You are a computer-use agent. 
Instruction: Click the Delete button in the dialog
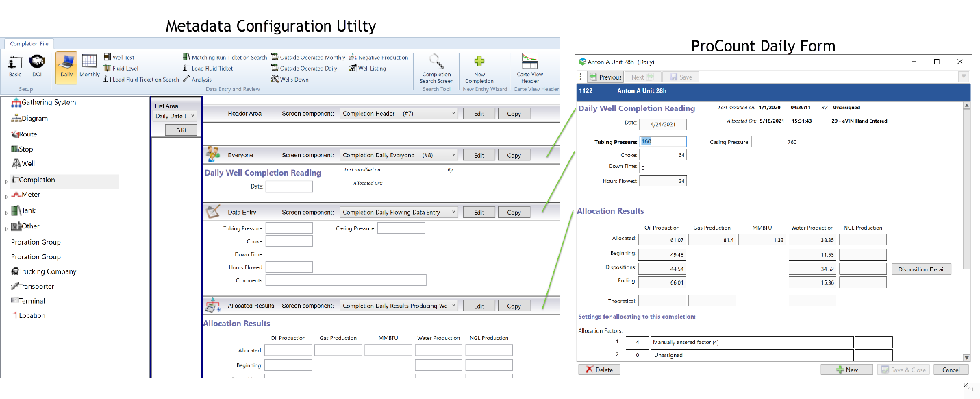point(599,370)
